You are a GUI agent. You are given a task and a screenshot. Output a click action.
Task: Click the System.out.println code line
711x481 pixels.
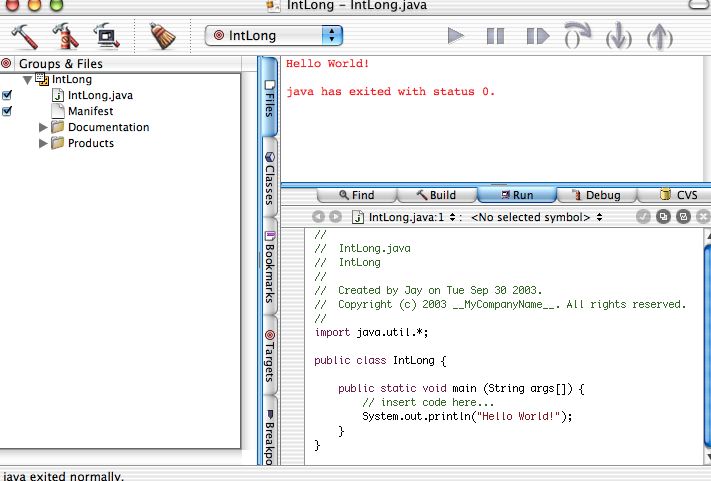tap(467, 416)
